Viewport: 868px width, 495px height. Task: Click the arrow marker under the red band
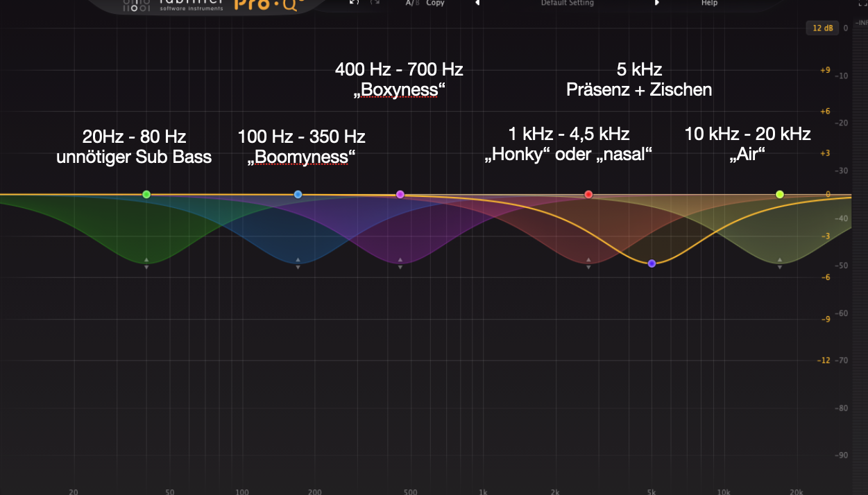click(588, 263)
